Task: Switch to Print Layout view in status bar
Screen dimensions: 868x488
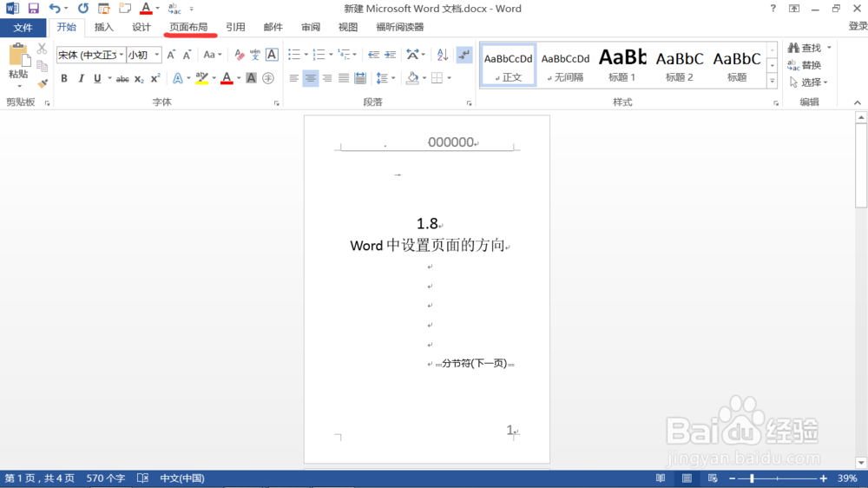Action: (687, 478)
